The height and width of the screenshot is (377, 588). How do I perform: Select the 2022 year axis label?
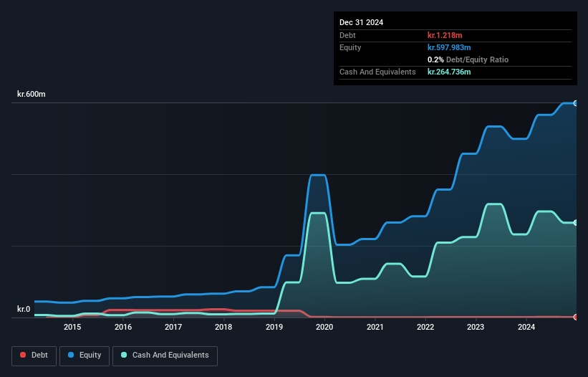(425, 328)
